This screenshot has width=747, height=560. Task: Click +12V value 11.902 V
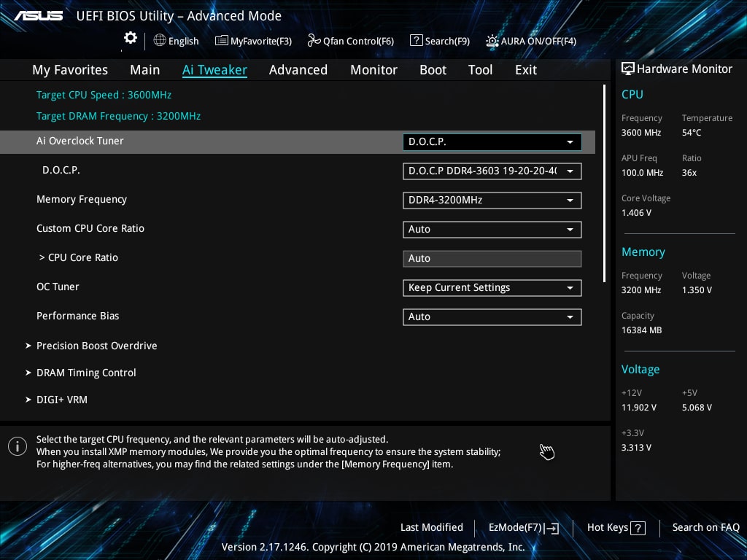pyautogui.click(x=638, y=408)
